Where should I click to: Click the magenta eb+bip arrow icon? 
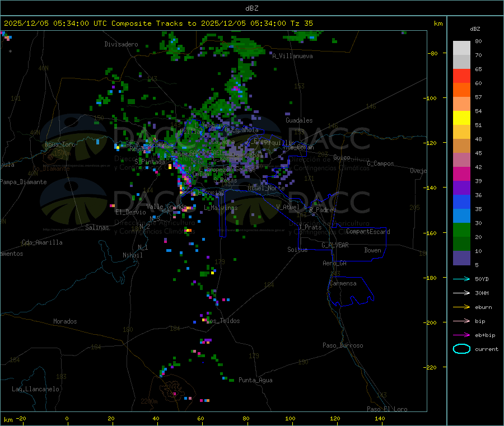click(x=461, y=335)
